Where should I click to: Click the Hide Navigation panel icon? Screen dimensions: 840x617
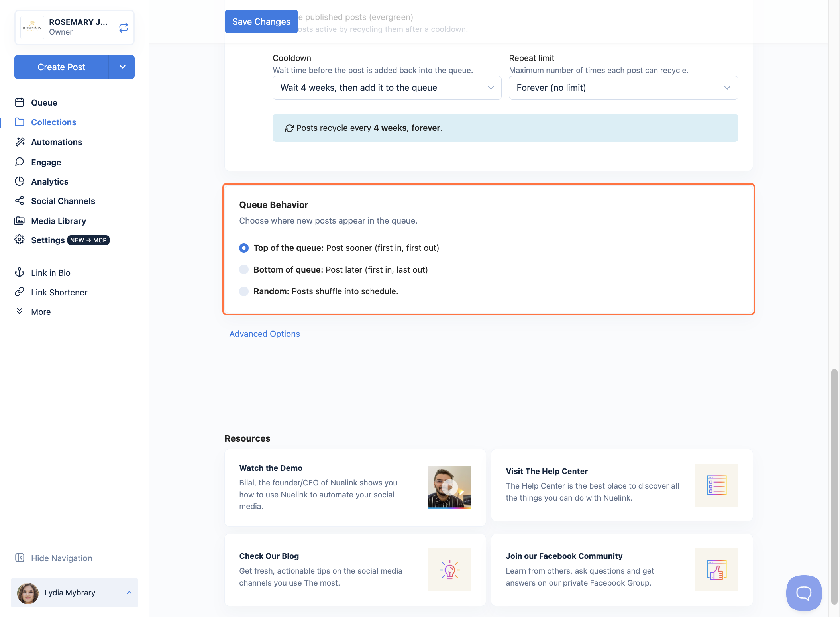pos(20,558)
